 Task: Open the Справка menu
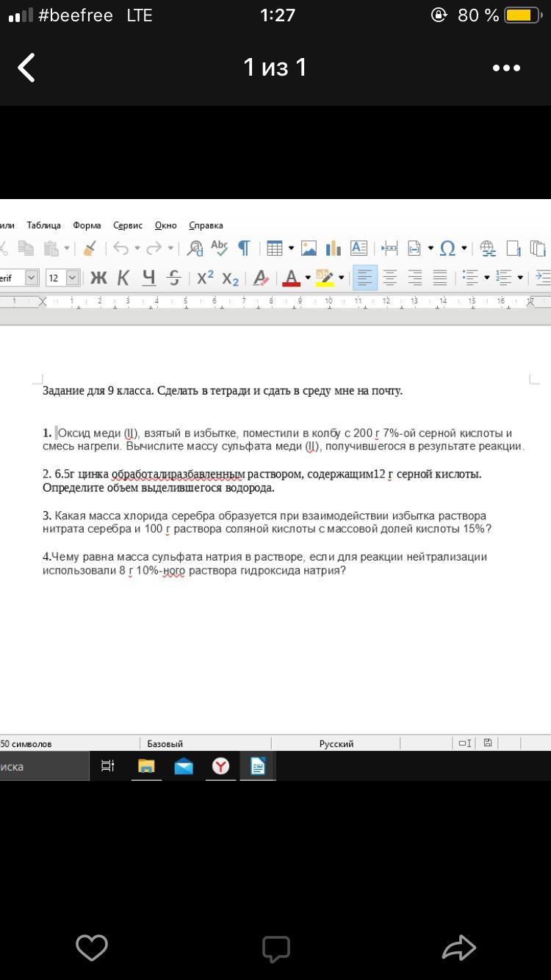[206, 226]
